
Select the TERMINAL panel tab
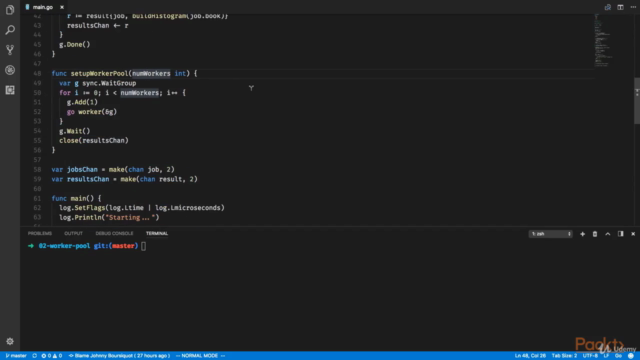pyautogui.click(x=157, y=233)
